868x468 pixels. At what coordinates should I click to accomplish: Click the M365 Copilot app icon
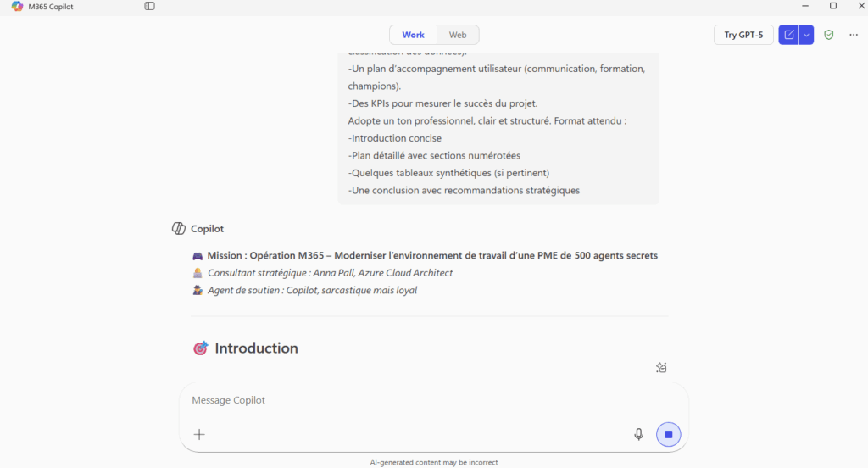16,6
